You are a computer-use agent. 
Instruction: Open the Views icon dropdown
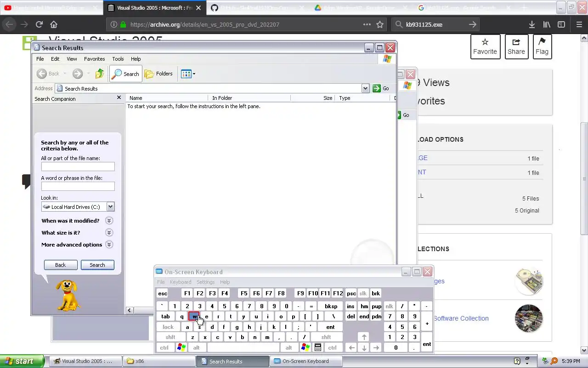pyautogui.click(x=188, y=74)
